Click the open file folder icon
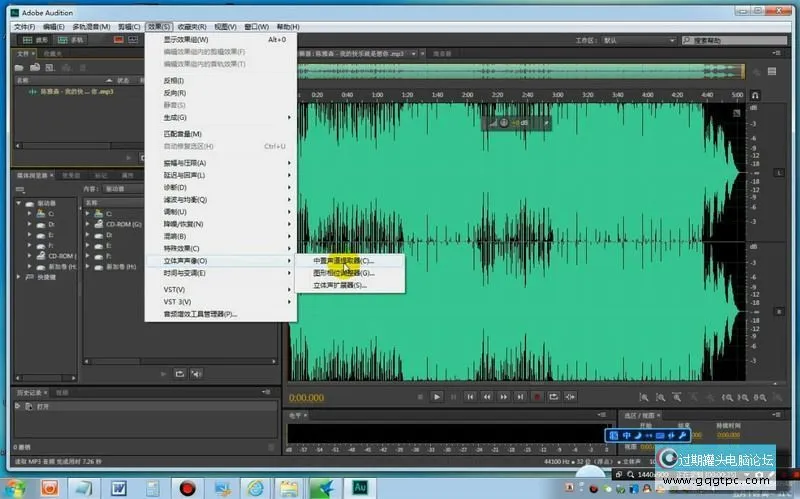This screenshot has height=499, width=800. [x=19, y=66]
